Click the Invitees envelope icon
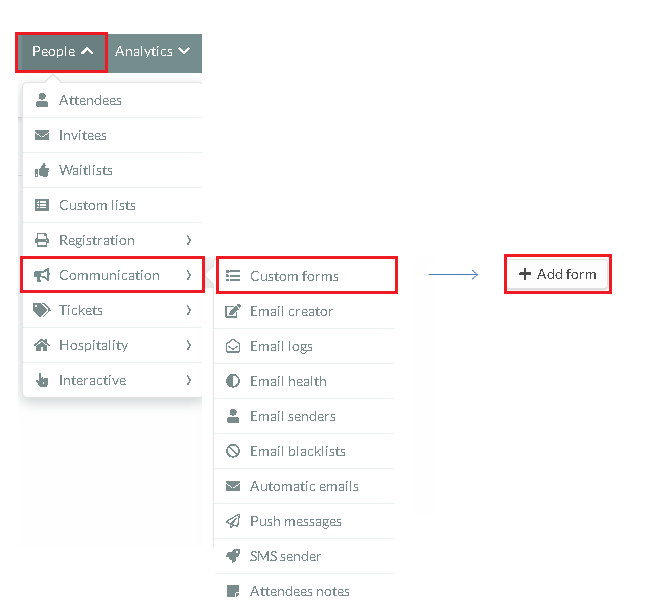Image resolution: width=646 pixels, height=614 pixels. [x=42, y=135]
